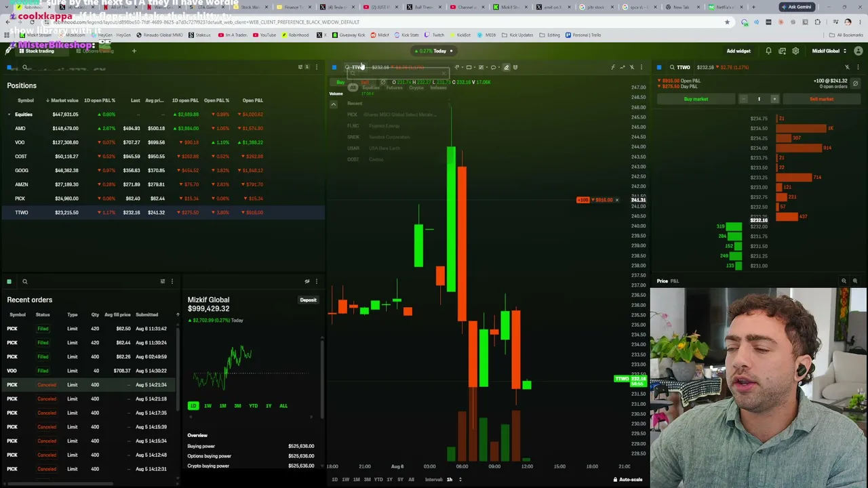The width and height of the screenshot is (868, 488).
Task: Click the Buy market button
Action: click(696, 99)
